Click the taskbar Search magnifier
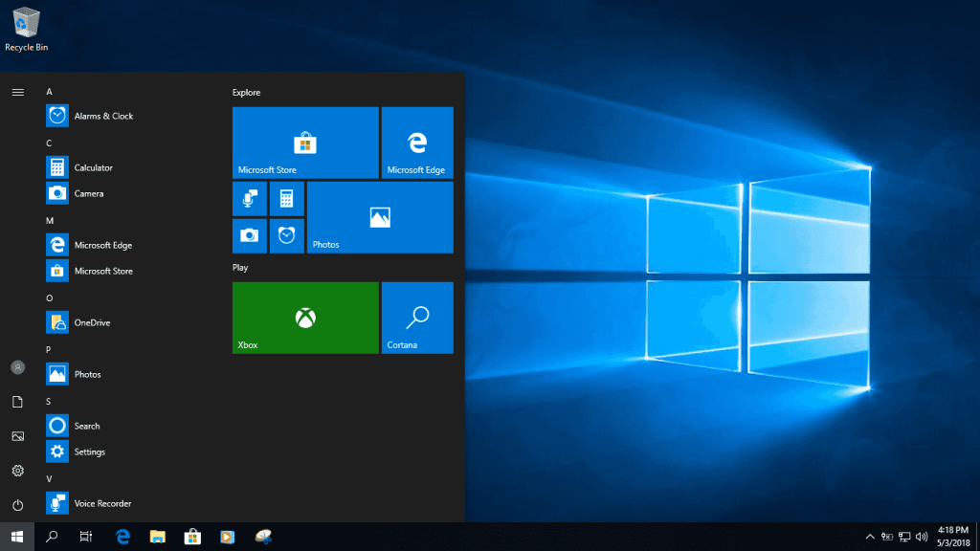This screenshot has height=551, width=980. [x=52, y=537]
